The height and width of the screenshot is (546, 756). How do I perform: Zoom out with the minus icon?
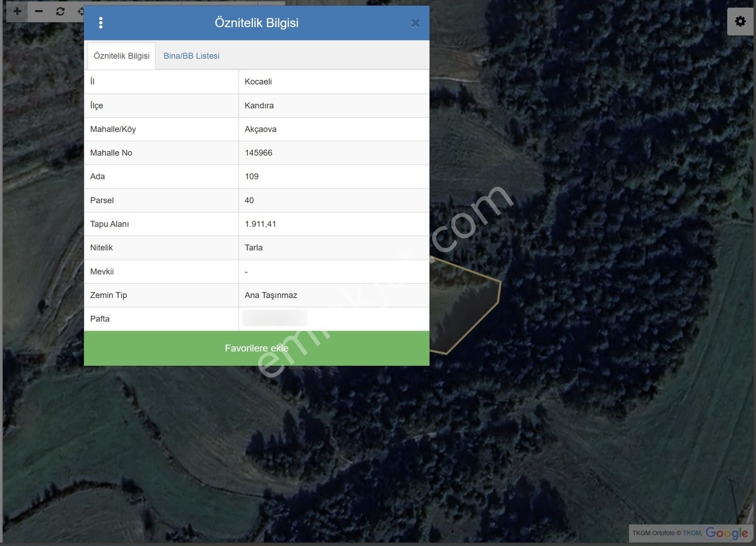[x=39, y=11]
